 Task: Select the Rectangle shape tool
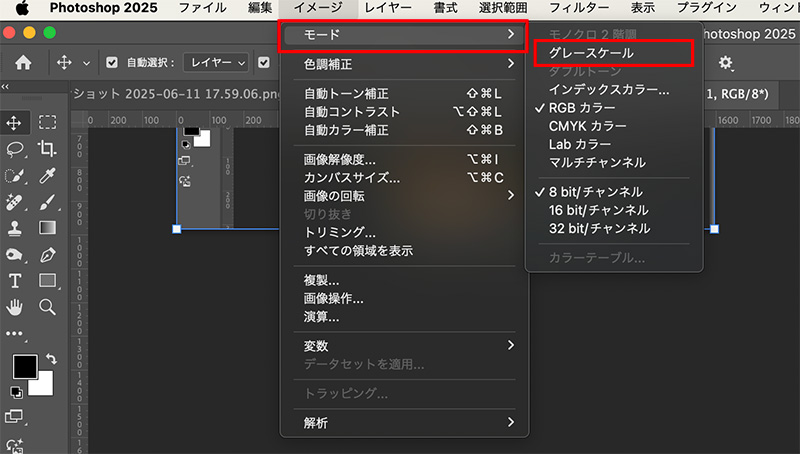click(x=47, y=281)
